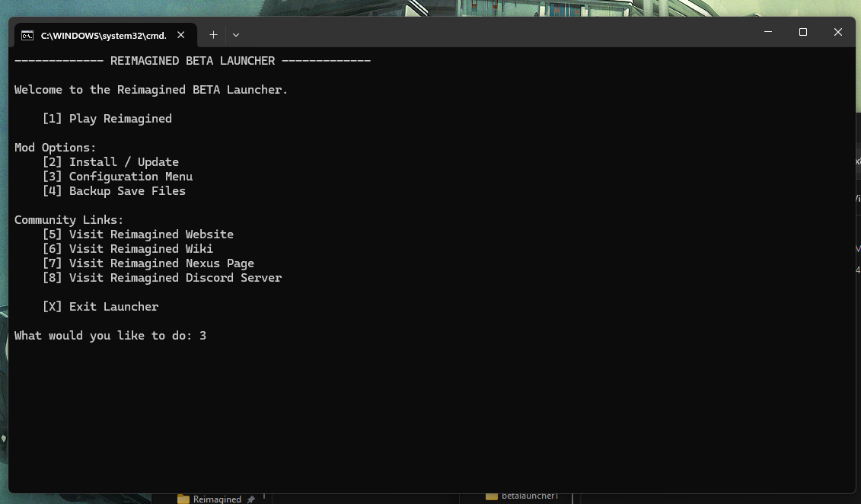Click the '[2] Install / Update' line

[110, 162]
